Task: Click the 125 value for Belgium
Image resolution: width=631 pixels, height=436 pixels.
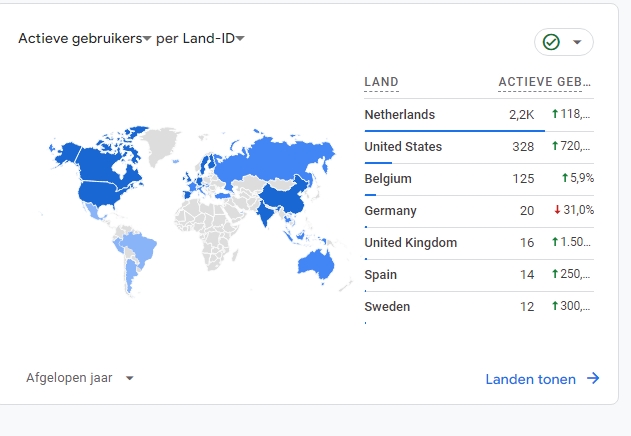Action: tap(523, 179)
